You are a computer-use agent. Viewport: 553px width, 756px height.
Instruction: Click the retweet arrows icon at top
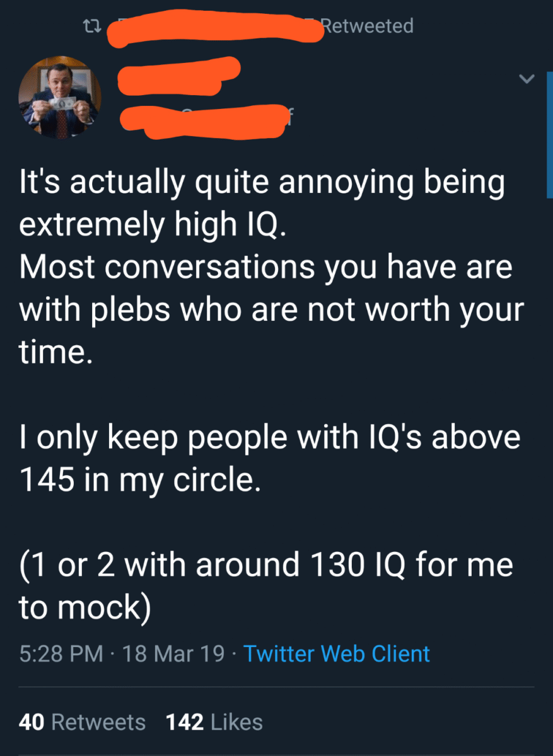click(92, 26)
